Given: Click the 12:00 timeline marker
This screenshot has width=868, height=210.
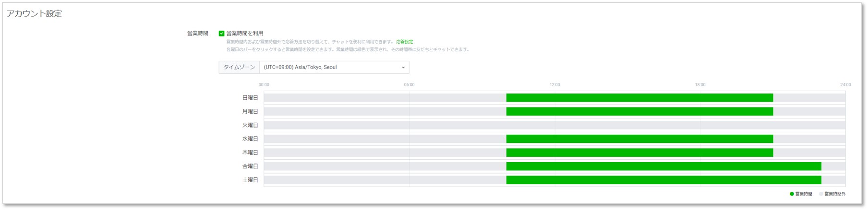Looking at the screenshot, I should [555, 85].
